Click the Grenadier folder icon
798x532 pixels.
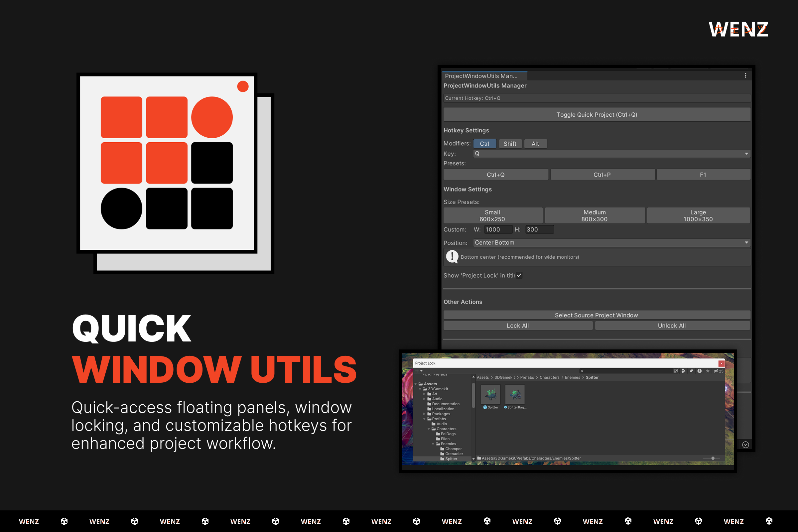pos(443,454)
